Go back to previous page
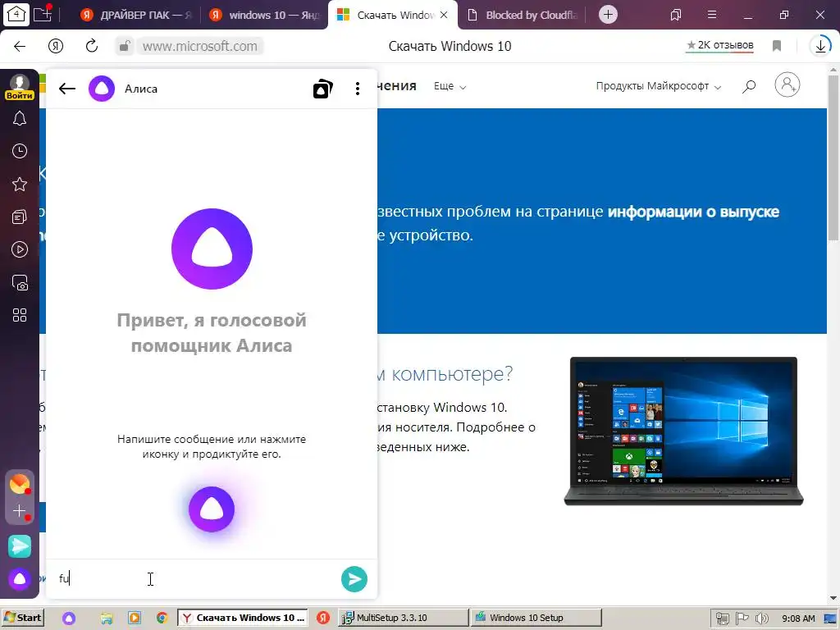Screen dimensions: 840x630 click(20, 46)
